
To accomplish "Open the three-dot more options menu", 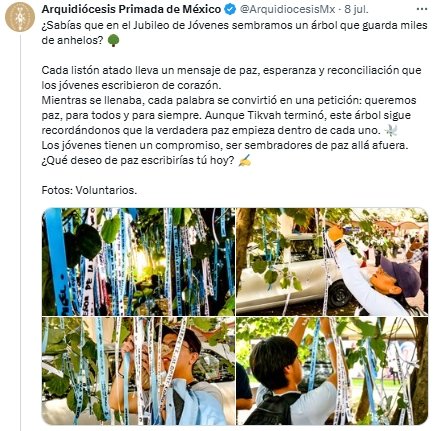I will click(422, 9).
